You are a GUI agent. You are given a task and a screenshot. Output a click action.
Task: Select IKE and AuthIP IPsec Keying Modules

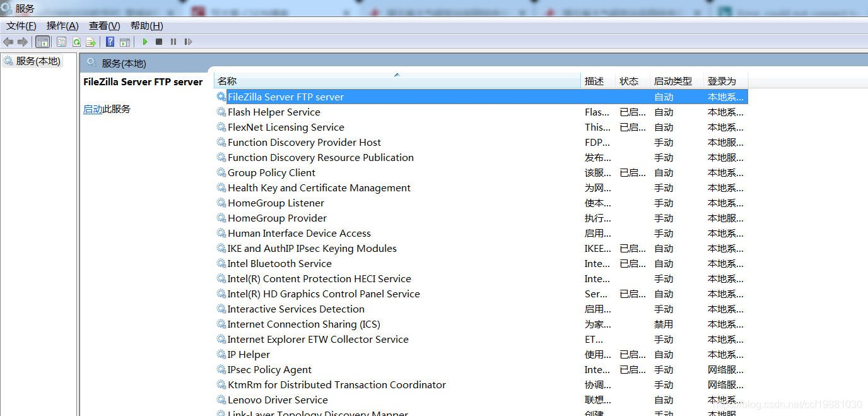point(312,248)
